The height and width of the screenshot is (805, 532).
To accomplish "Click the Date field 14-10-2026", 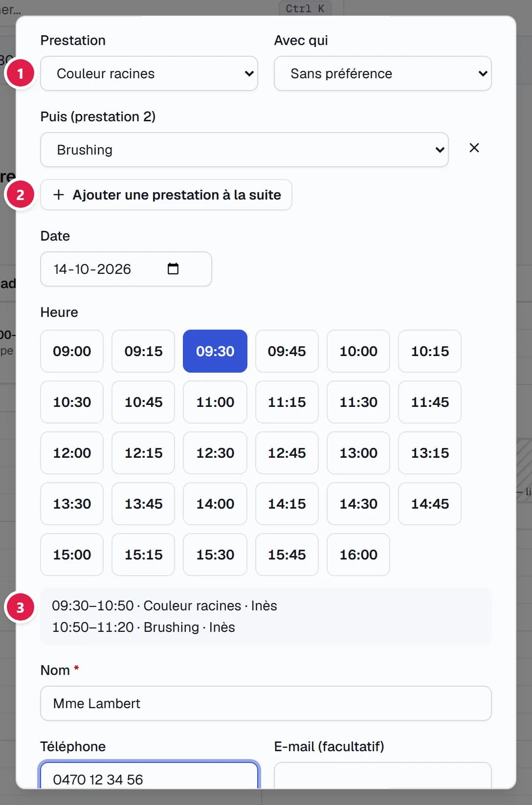I will (x=126, y=269).
